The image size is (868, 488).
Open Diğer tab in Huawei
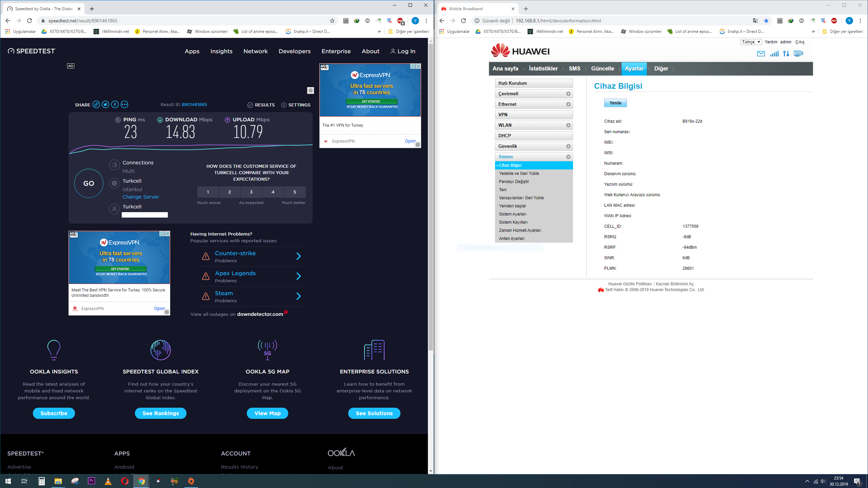[x=661, y=69]
